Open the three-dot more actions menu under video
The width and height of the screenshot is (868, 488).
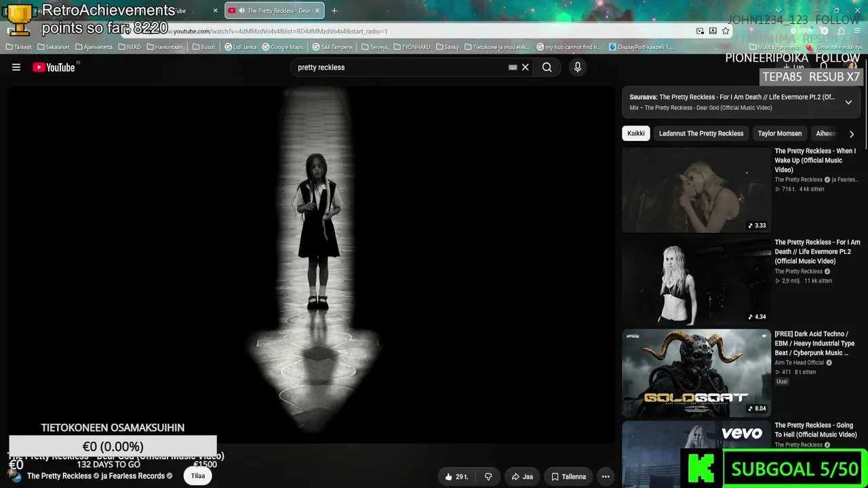[606, 476]
